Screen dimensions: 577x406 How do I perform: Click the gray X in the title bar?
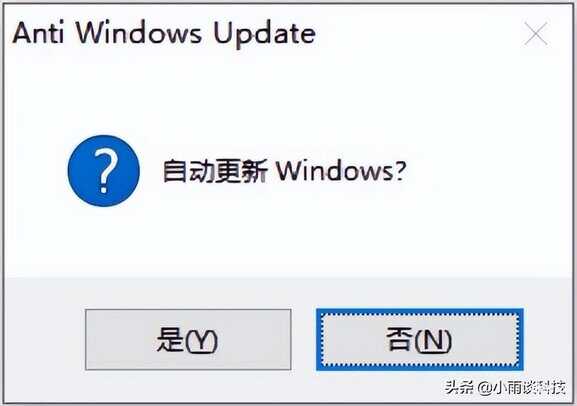(x=536, y=33)
